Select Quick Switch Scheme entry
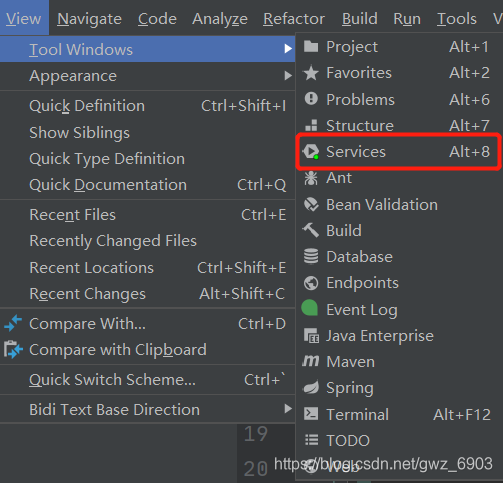This screenshot has height=483, width=503. tap(147, 379)
